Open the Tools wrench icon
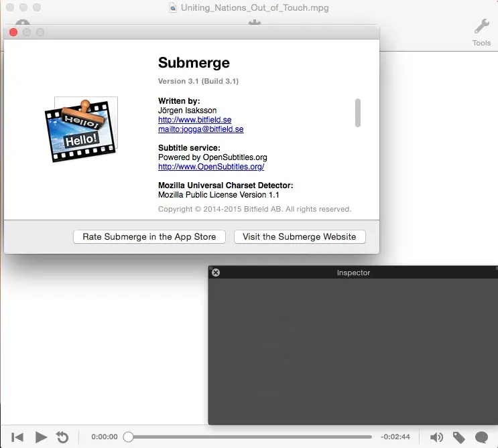The image size is (498, 448). pyautogui.click(x=481, y=27)
